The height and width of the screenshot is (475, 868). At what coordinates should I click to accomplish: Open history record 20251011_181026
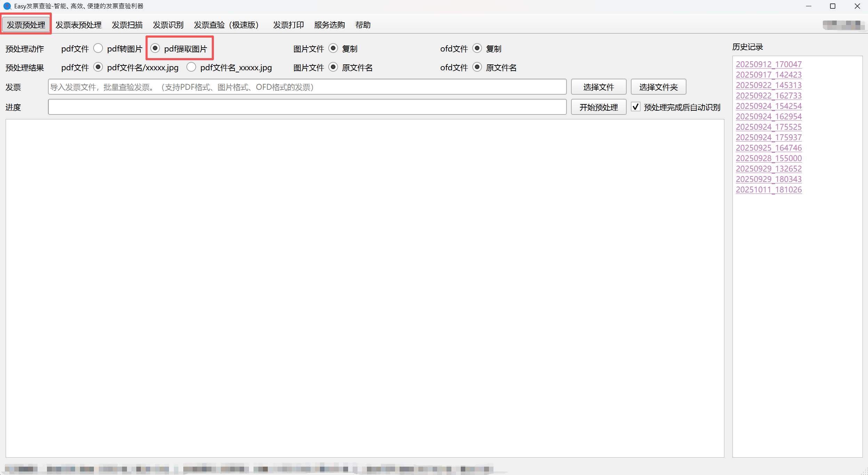[x=769, y=190]
